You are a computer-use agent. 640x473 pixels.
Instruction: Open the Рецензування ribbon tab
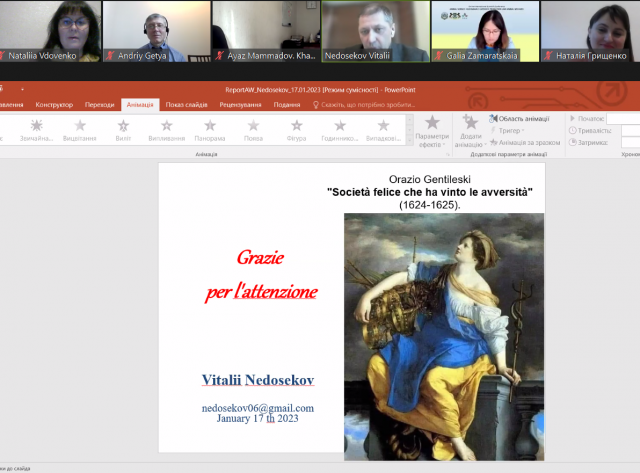pos(240,105)
